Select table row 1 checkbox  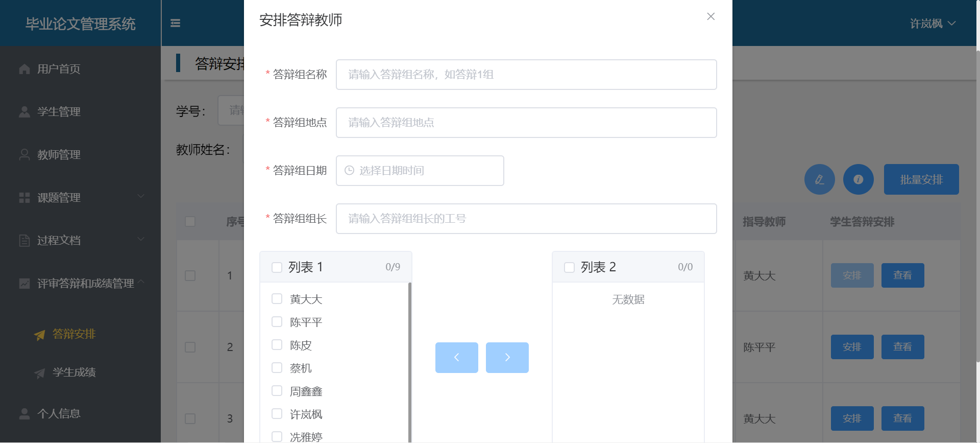pos(190,276)
